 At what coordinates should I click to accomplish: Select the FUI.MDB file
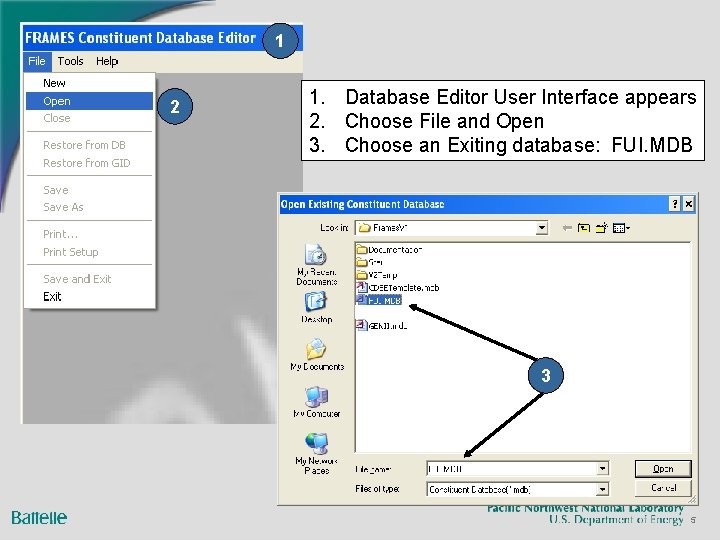(x=379, y=300)
